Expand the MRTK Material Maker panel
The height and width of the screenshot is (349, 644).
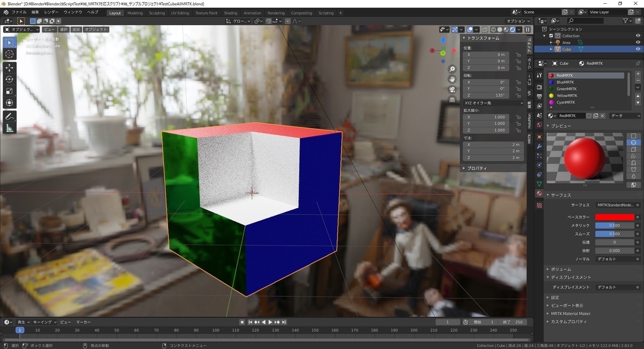point(570,314)
